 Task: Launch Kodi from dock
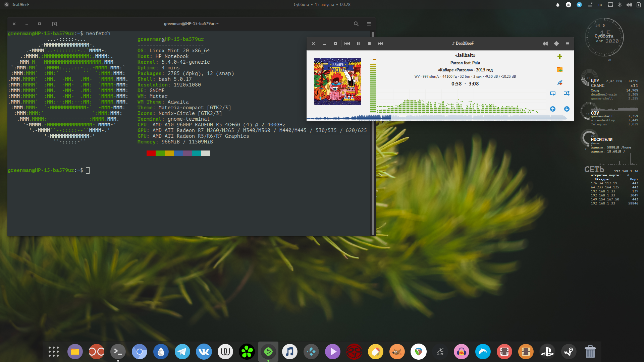tap(311, 352)
